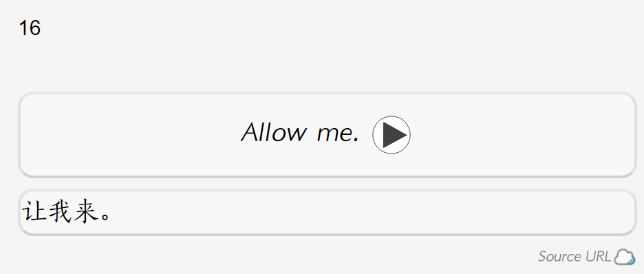Select the English phrase "Allow me."
The height and width of the screenshot is (274, 644).
(x=300, y=133)
